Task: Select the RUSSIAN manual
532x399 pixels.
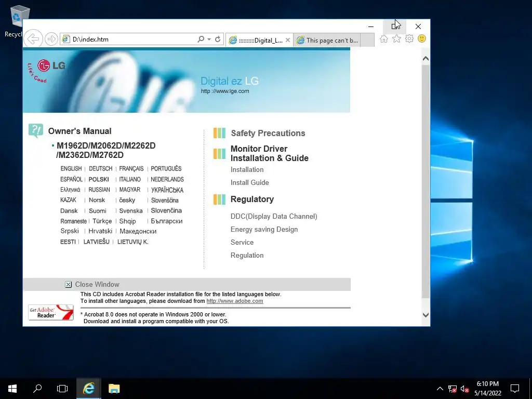Action: [99, 190]
